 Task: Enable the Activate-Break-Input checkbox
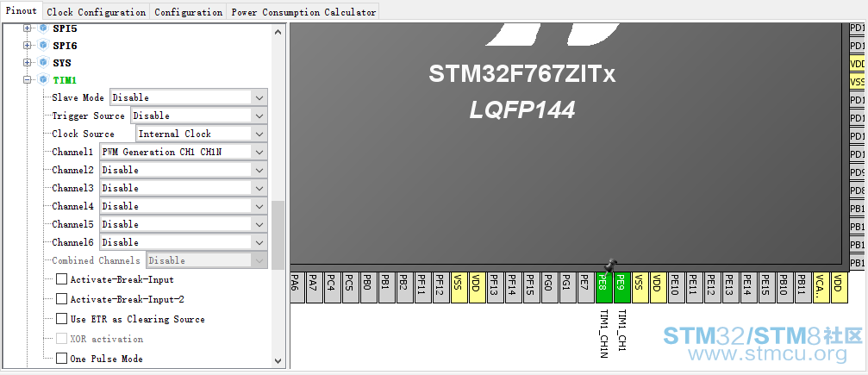(x=61, y=279)
